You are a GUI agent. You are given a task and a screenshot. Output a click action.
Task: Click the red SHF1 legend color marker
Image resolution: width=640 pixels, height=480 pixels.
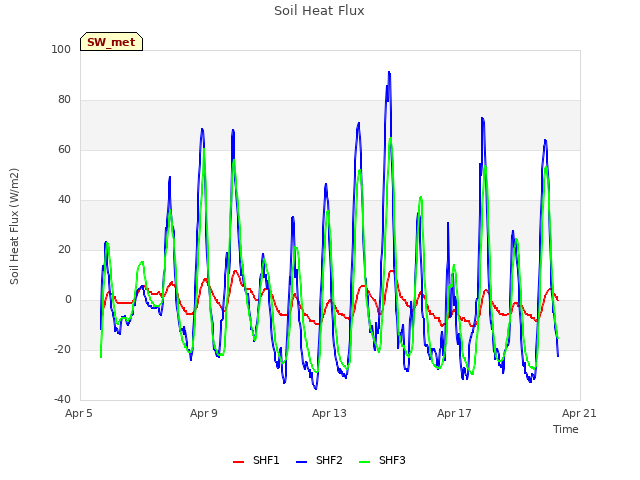(238, 462)
